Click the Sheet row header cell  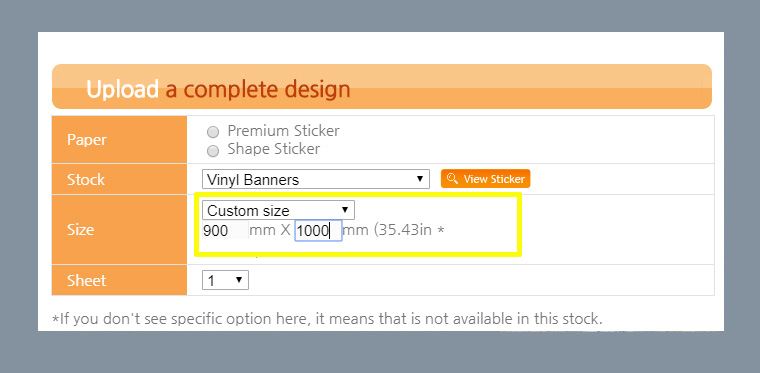(119, 280)
